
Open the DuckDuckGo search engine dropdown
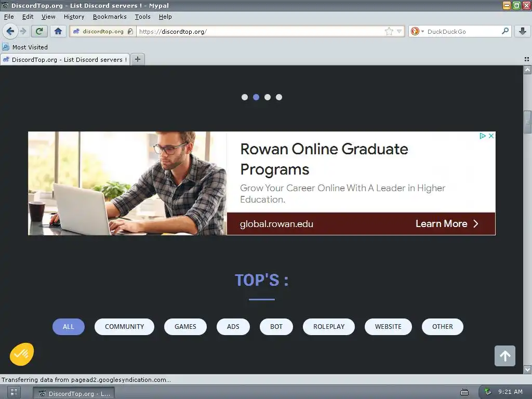pos(417,32)
